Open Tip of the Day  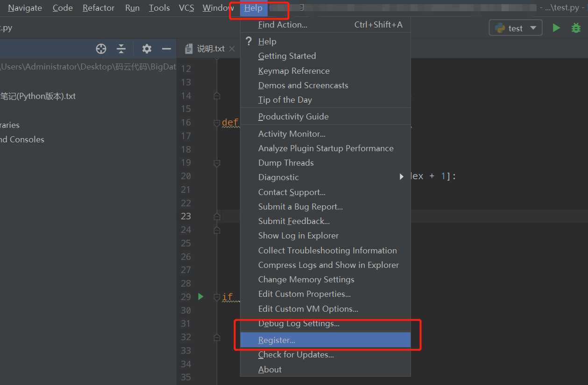(326, 100)
